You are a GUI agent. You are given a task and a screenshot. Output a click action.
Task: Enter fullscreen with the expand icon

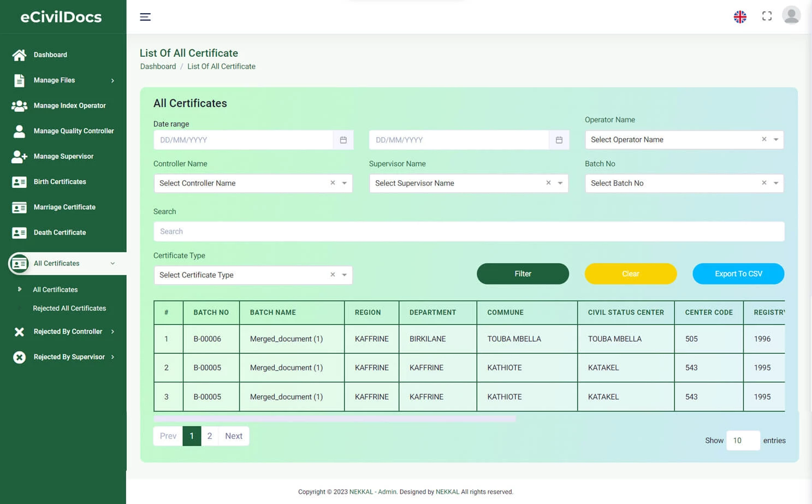pyautogui.click(x=767, y=16)
